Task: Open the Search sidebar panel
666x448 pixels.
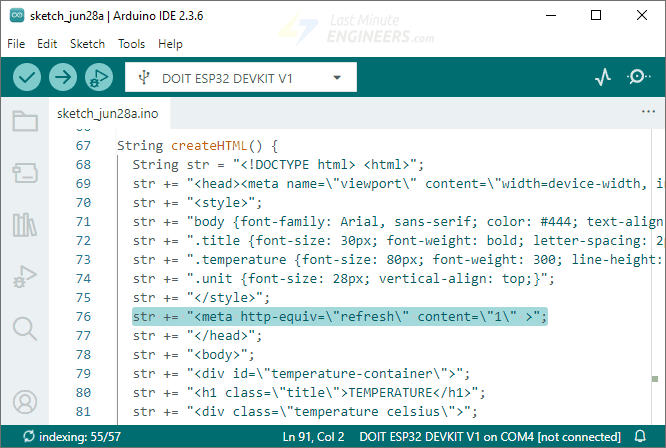Action: pyautogui.click(x=25, y=327)
